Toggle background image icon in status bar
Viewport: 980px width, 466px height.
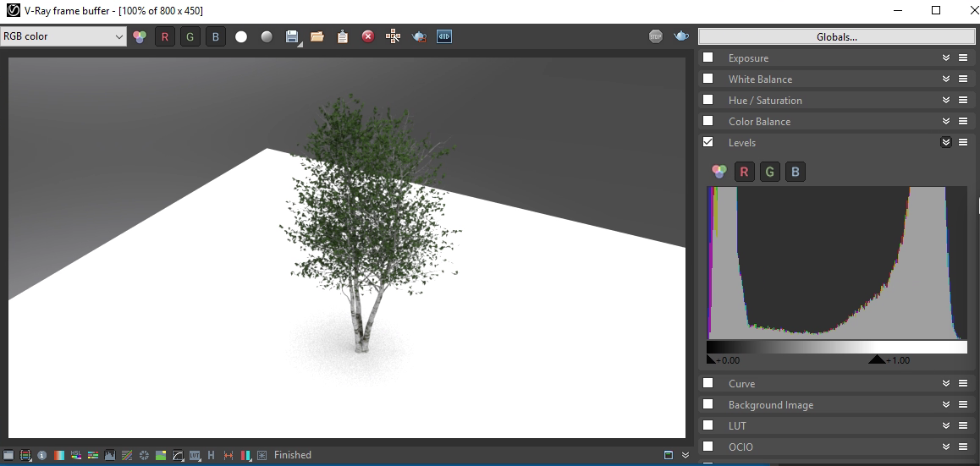[x=161, y=455]
